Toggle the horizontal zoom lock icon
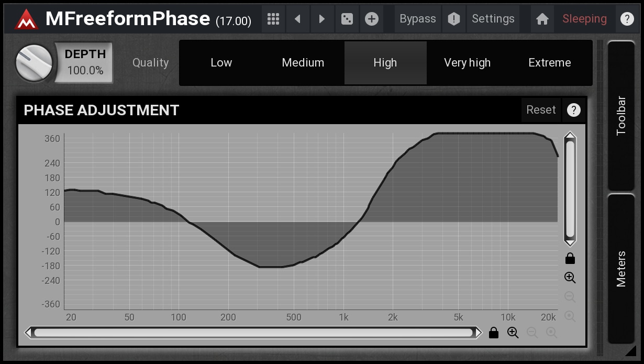The image size is (644, 364). point(493,333)
